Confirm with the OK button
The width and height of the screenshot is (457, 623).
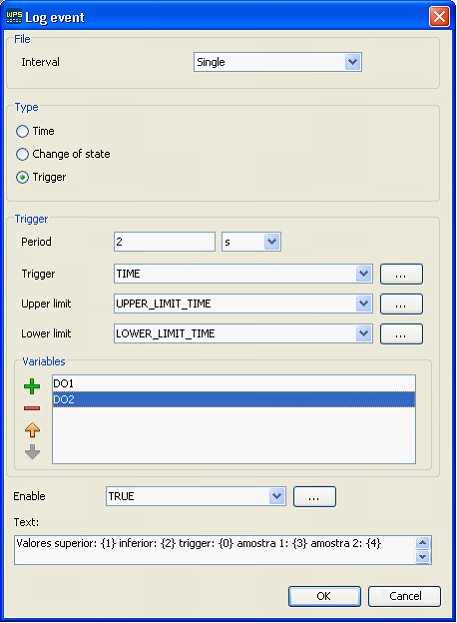[x=324, y=596]
